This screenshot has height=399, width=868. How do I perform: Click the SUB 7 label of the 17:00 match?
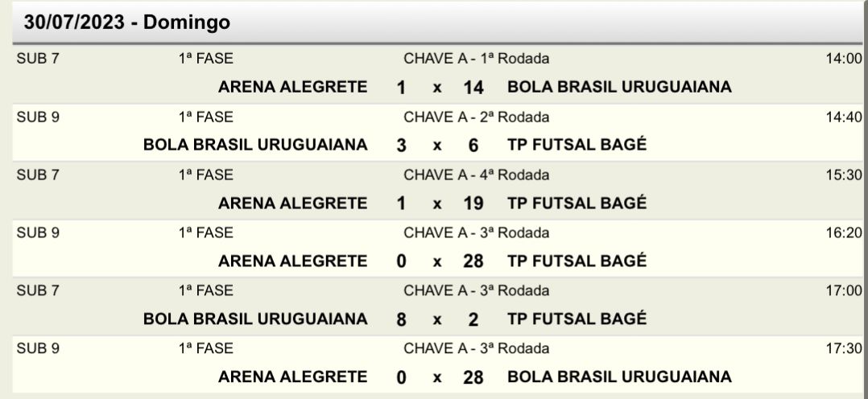[38, 290]
